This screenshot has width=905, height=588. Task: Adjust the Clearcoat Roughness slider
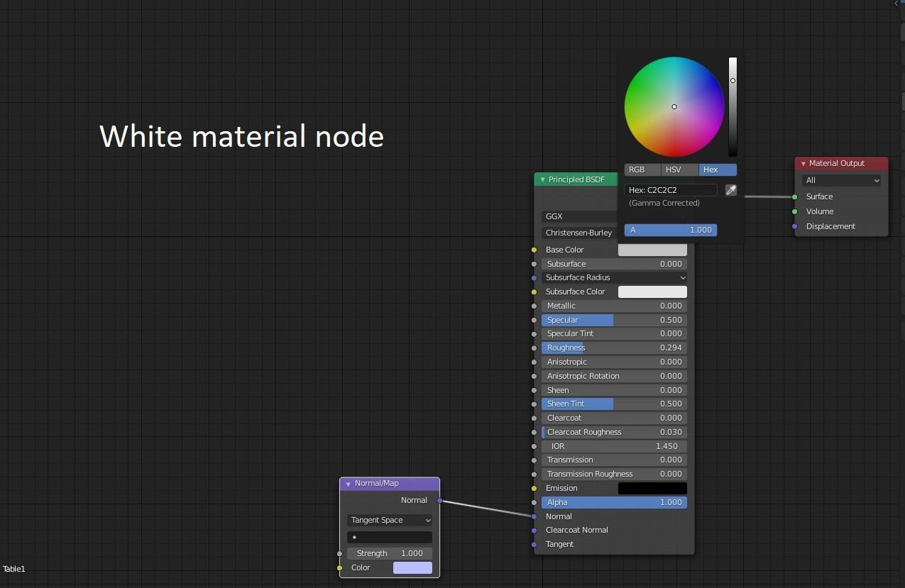tap(614, 432)
